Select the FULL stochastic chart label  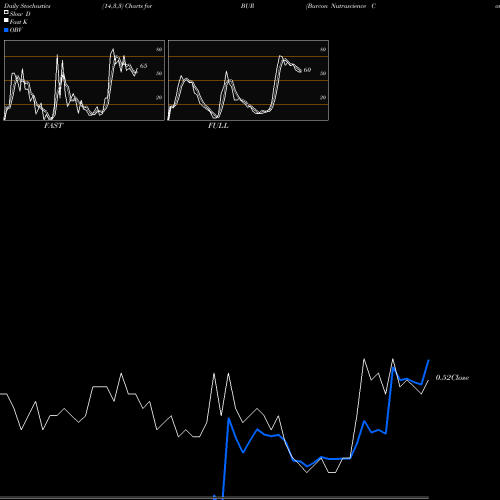pos(218,126)
